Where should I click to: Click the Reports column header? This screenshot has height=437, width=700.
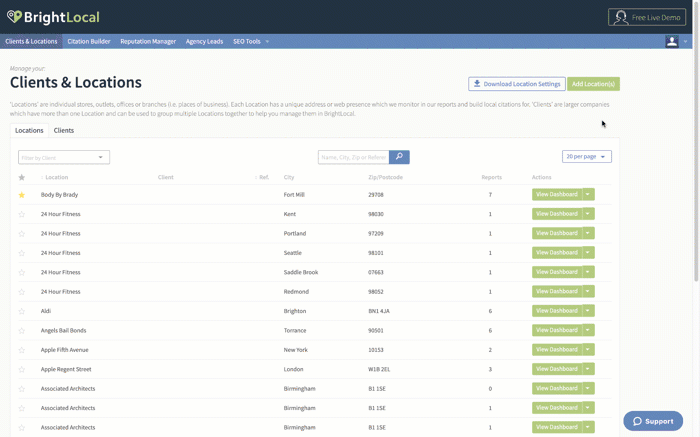[492, 177]
